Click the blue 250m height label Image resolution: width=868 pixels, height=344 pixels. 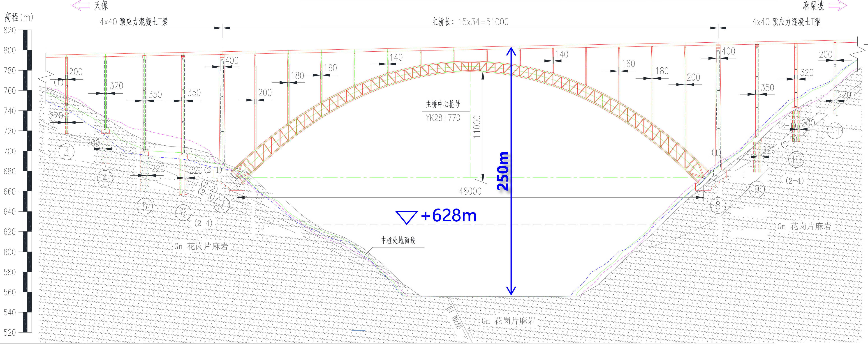(x=503, y=171)
